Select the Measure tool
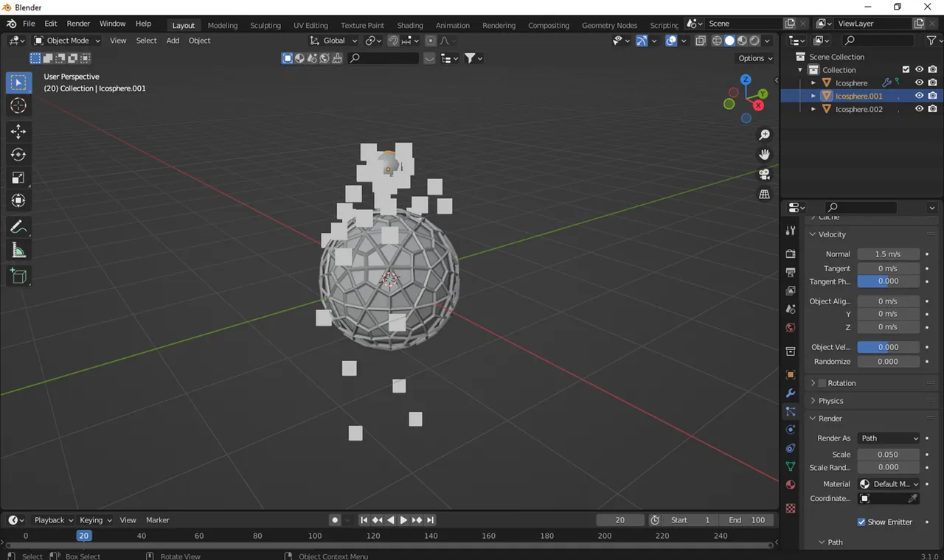 18,251
